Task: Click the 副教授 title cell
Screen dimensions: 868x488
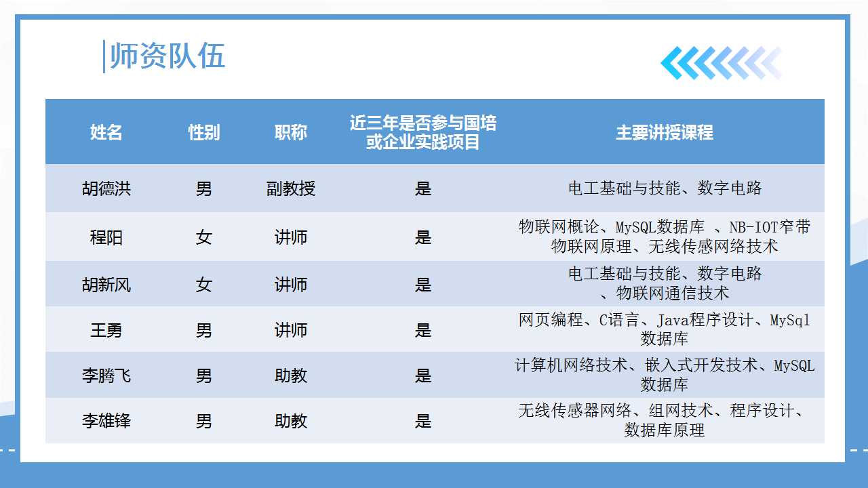Action: coord(291,188)
